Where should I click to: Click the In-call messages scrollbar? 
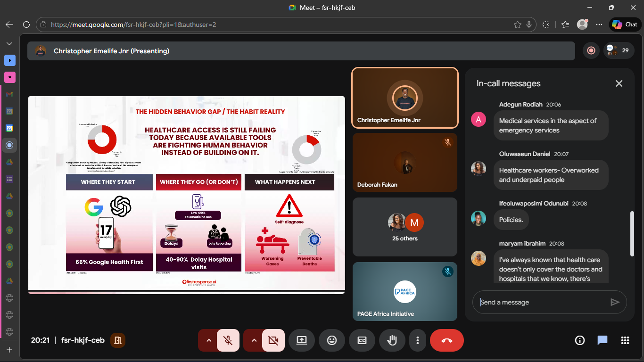click(632, 234)
